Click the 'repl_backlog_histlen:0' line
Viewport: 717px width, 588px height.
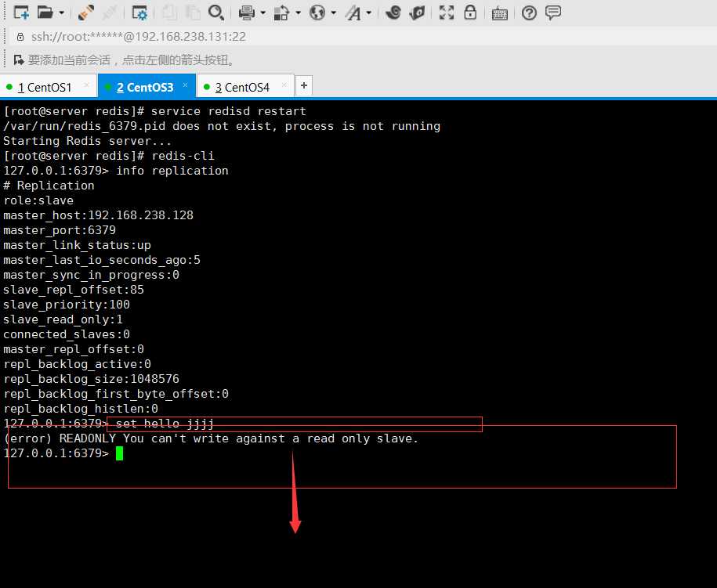[81, 409]
